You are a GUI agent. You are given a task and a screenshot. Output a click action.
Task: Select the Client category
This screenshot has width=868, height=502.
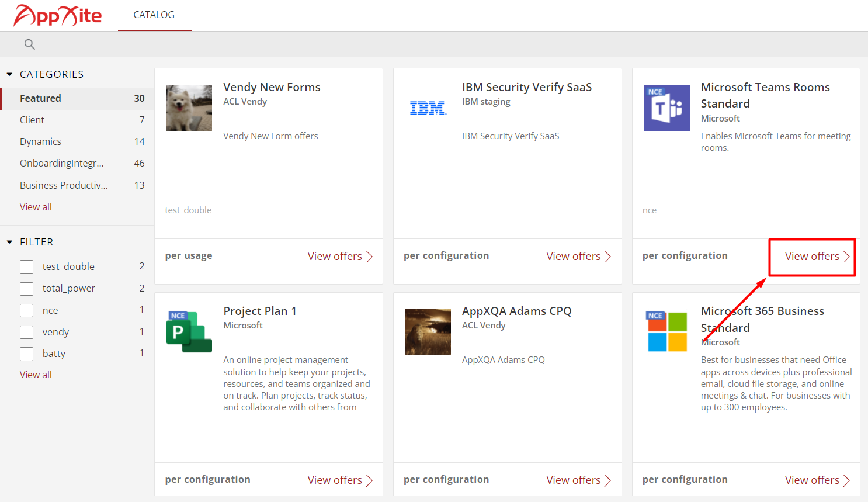[77, 120]
